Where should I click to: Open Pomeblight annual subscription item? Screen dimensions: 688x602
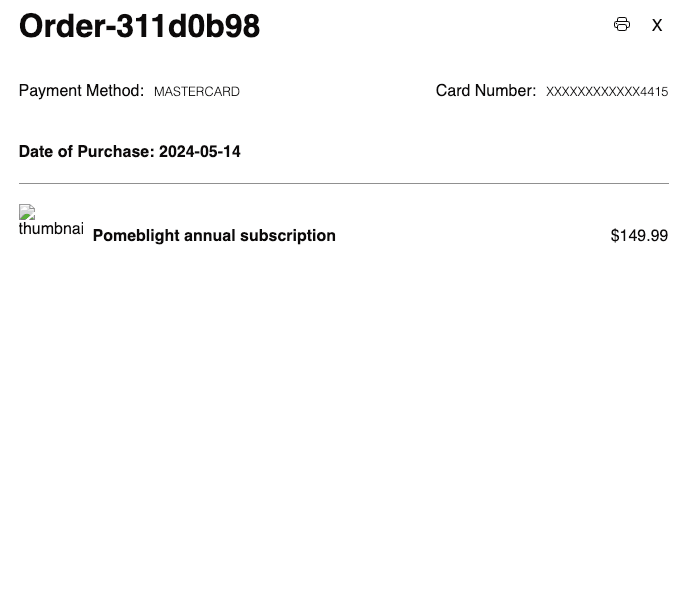(214, 236)
